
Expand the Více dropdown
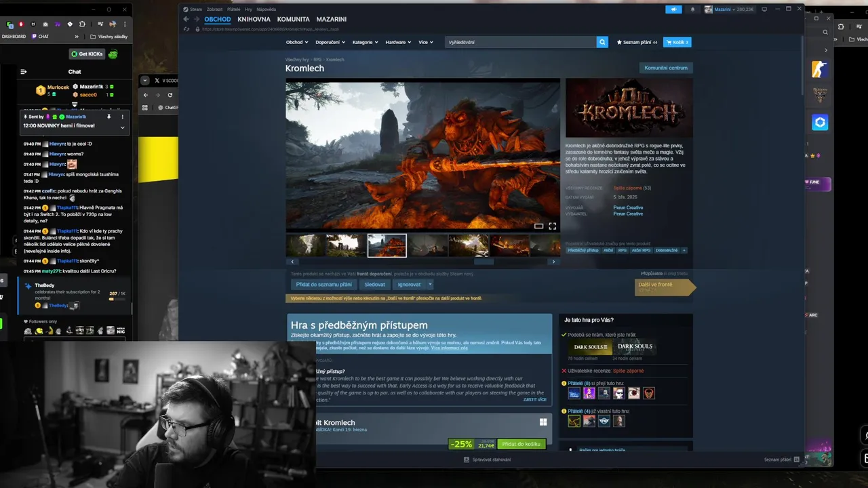click(426, 42)
